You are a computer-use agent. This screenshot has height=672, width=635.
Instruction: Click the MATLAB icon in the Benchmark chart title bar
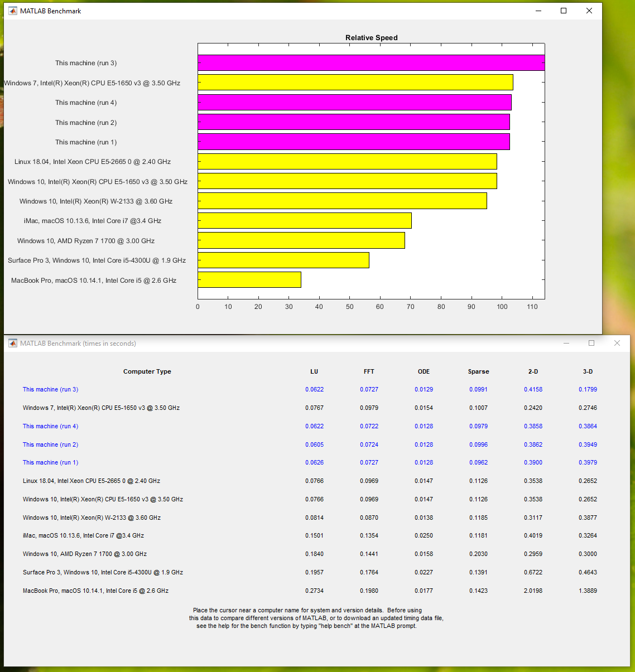(13, 11)
